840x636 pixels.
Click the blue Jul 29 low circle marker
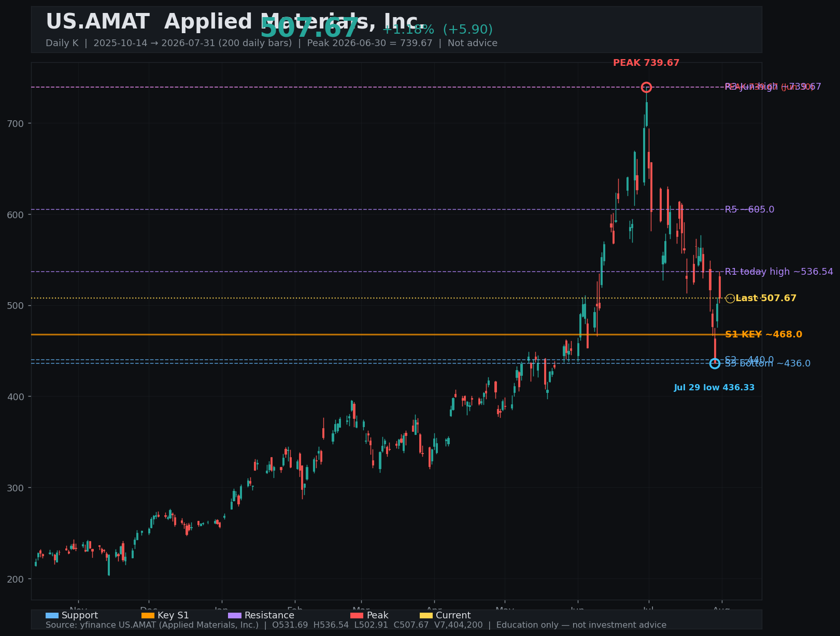pos(715,363)
